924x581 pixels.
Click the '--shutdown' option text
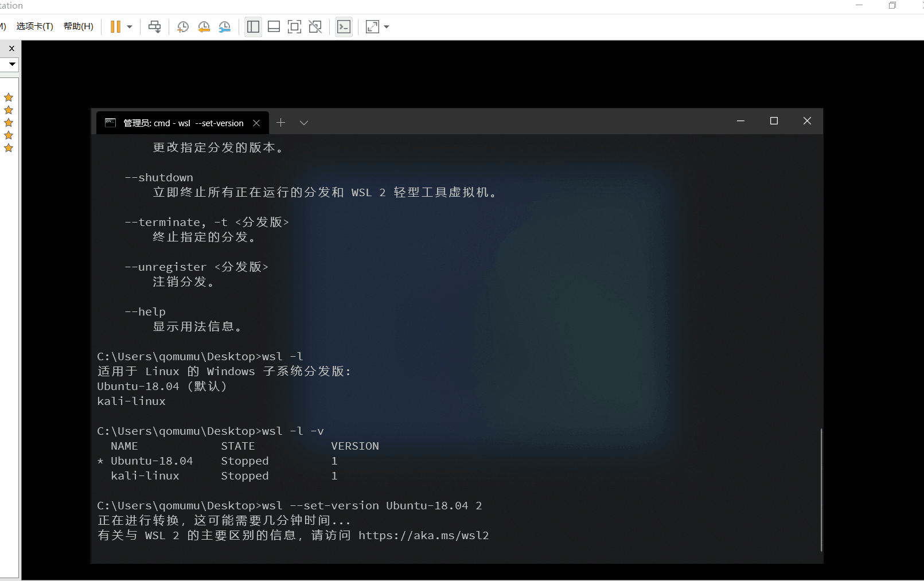tap(159, 177)
